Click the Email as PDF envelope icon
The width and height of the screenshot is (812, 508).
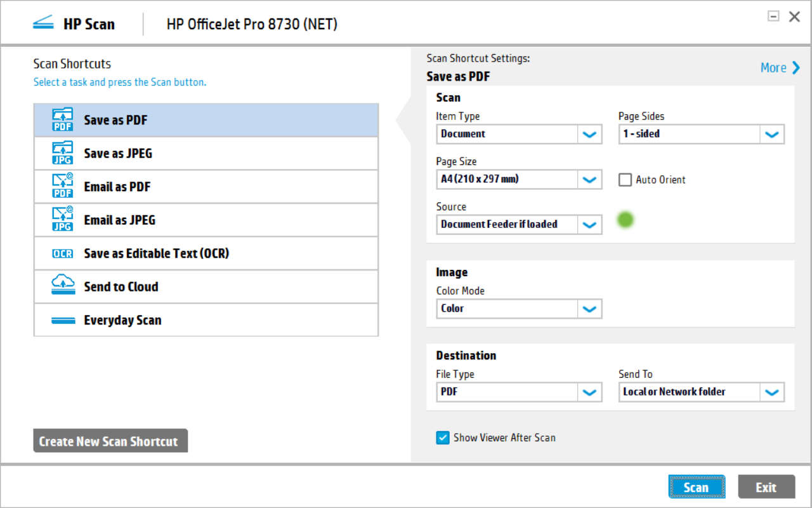[62, 186]
